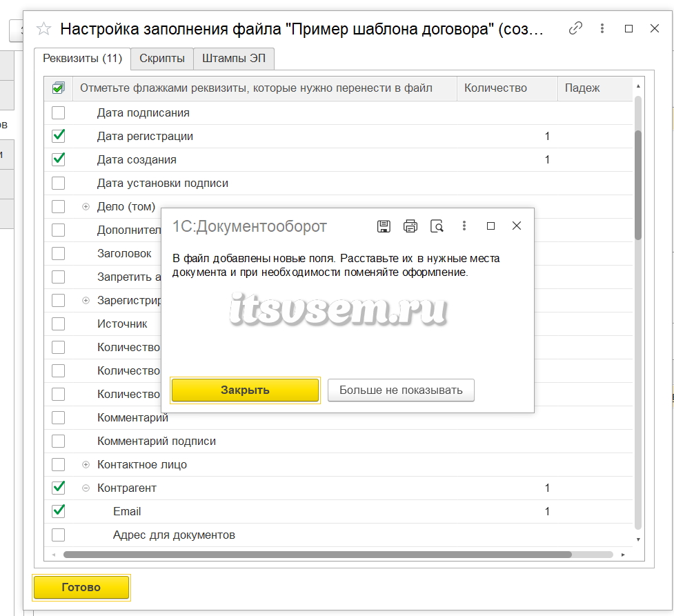
Task: Click the Закрыть button
Action: [245, 390]
